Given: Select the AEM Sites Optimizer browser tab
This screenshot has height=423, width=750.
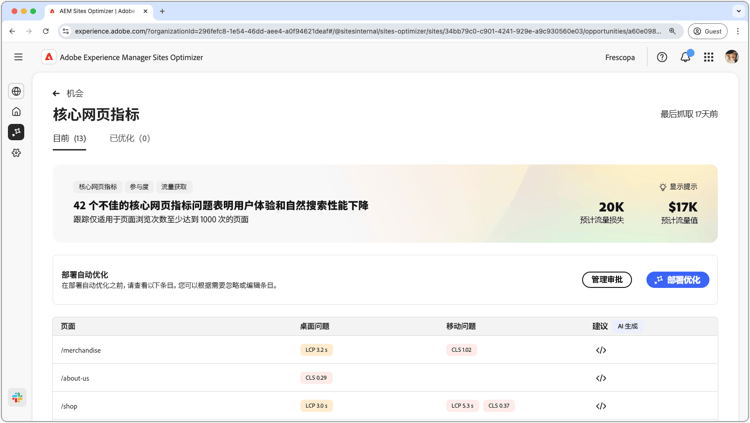Looking at the screenshot, I should (98, 11).
